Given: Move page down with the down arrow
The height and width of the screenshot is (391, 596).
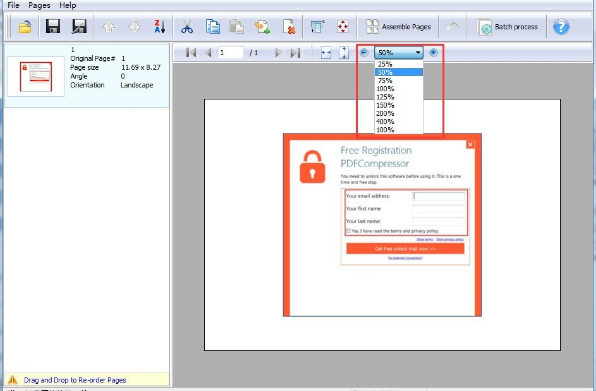Looking at the screenshot, I should click(135, 27).
